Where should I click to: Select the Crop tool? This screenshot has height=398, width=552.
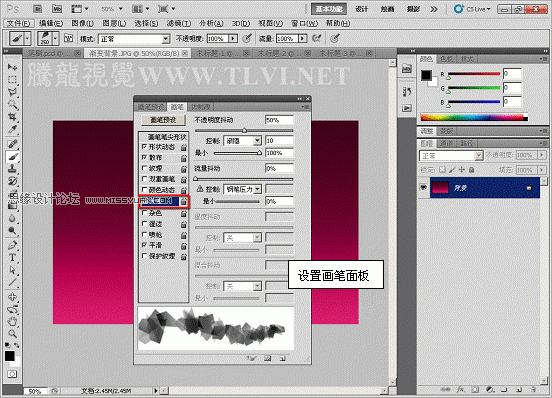click(12, 116)
